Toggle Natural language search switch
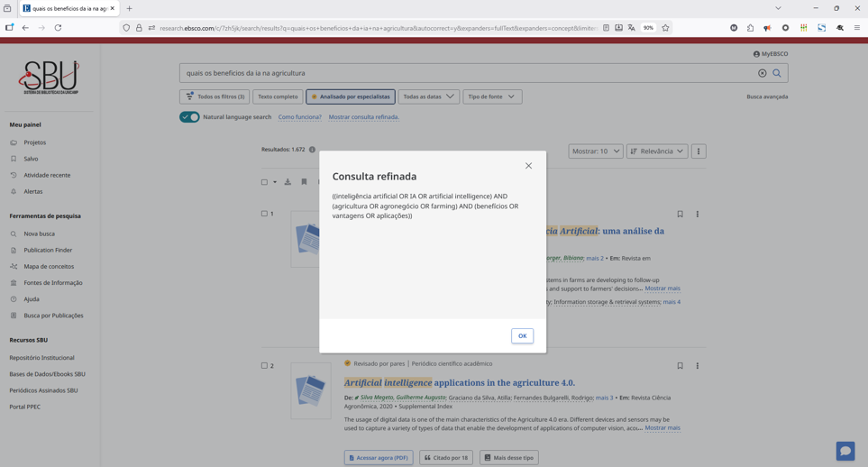This screenshot has height=467, width=868. click(189, 116)
